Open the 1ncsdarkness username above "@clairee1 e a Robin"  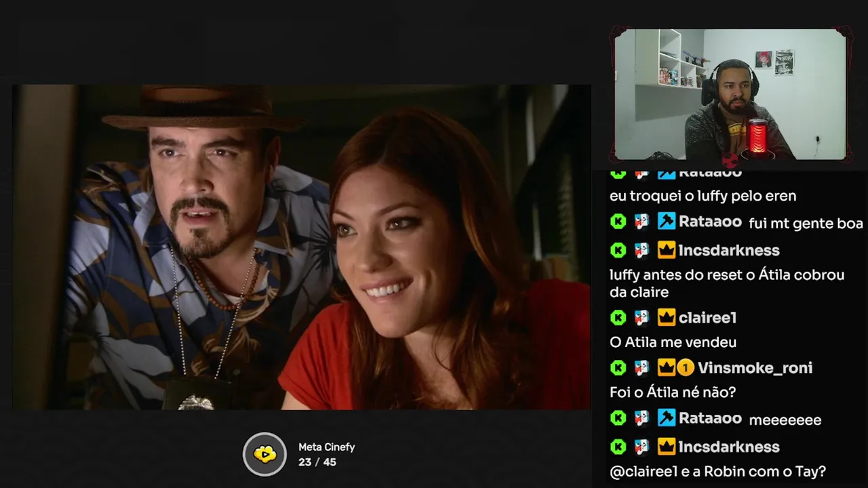(x=729, y=447)
